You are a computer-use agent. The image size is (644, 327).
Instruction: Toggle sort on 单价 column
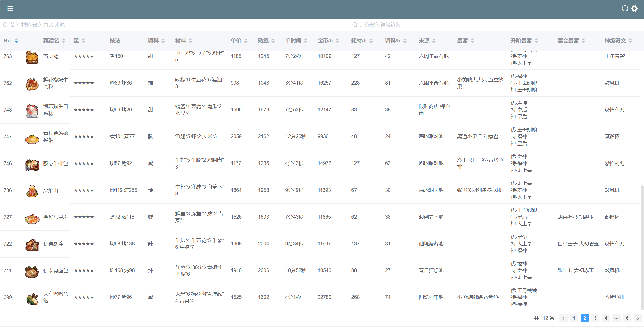(x=246, y=41)
